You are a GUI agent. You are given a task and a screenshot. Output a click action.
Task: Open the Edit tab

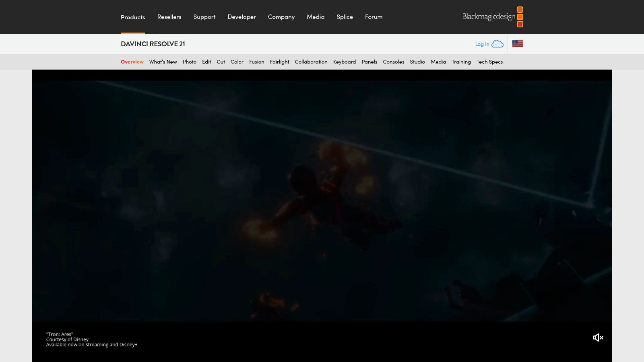[206, 62]
